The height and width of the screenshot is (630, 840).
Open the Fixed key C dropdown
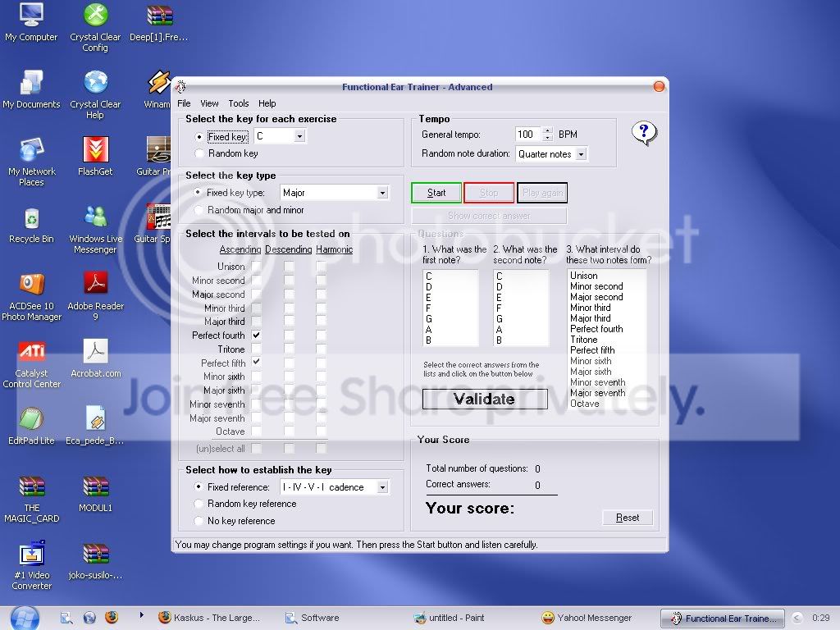pos(299,136)
